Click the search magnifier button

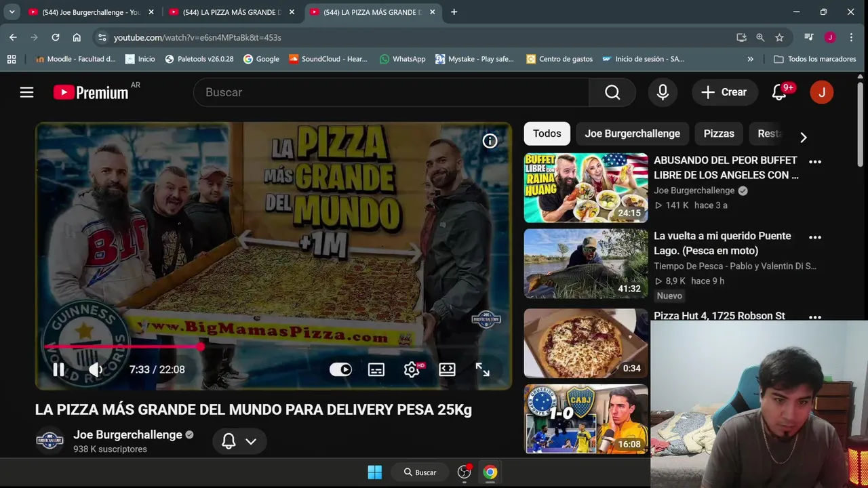tap(612, 92)
